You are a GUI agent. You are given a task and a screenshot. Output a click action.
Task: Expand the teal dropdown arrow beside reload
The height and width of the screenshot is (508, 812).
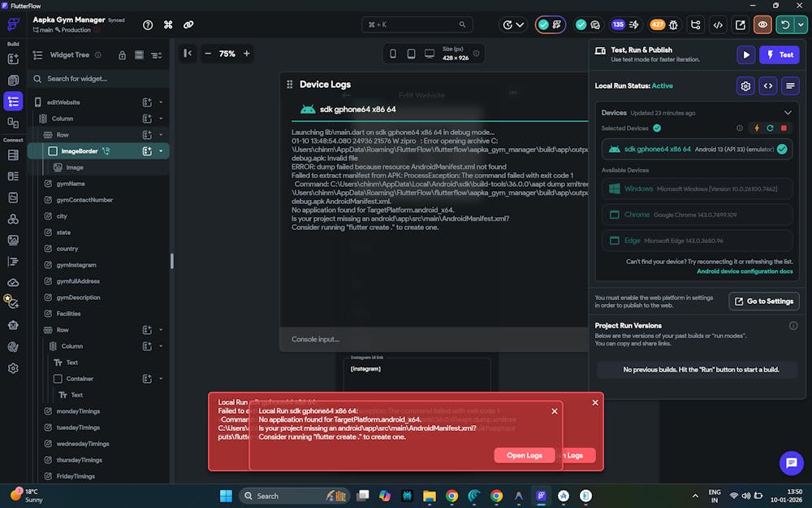801,25
